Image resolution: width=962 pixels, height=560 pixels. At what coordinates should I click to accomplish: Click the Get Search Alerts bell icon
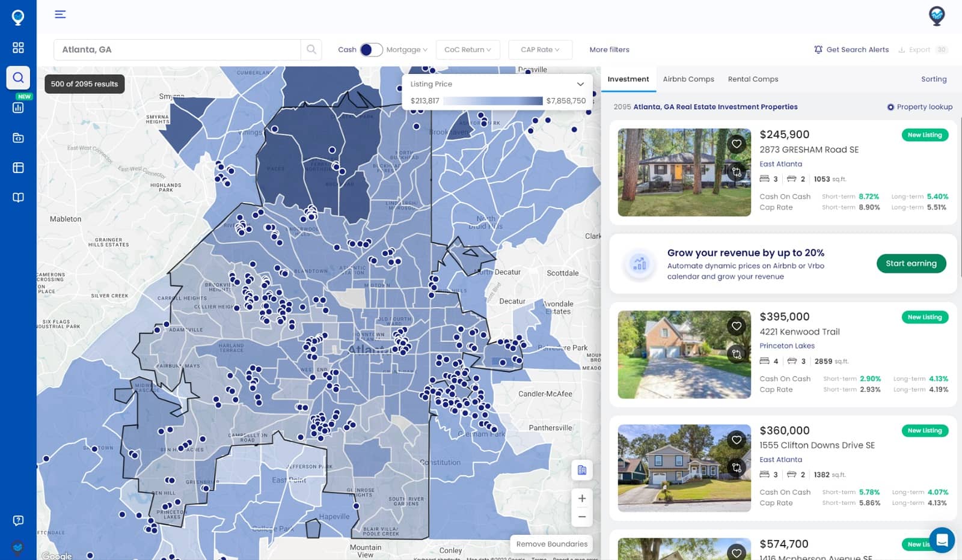pyautogui.click(x=818, y=50)
